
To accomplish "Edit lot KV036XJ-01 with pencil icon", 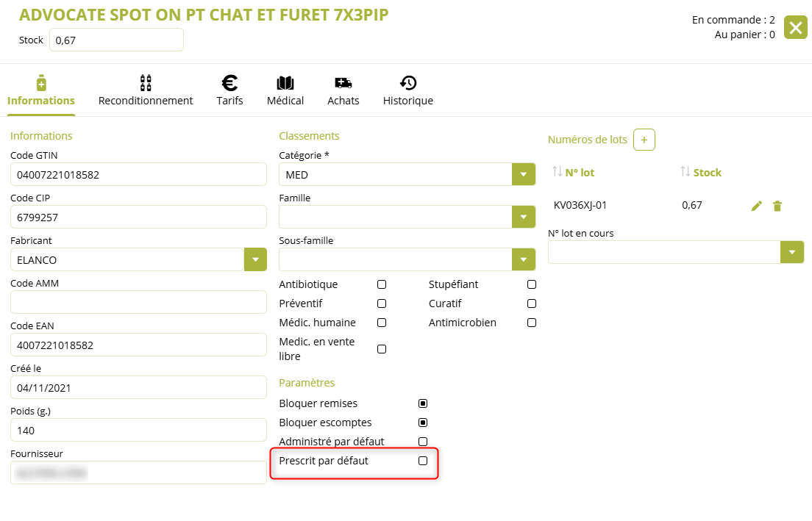I will click(x=756, y=206).
